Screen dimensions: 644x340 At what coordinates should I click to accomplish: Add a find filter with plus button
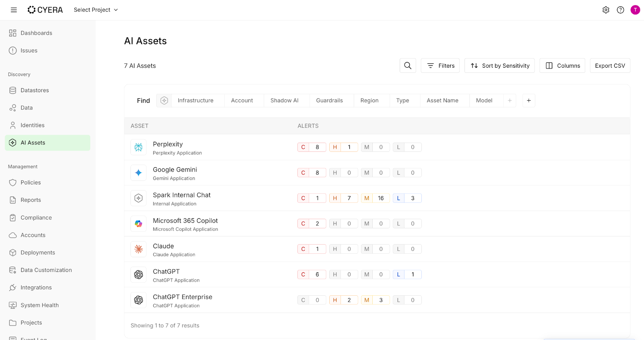pyautogui.click(x=528, y=100)
